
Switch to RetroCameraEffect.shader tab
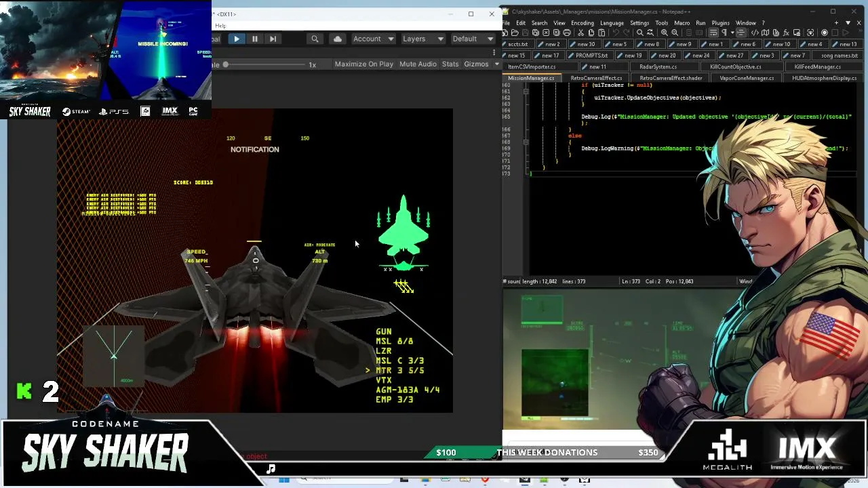670,78
